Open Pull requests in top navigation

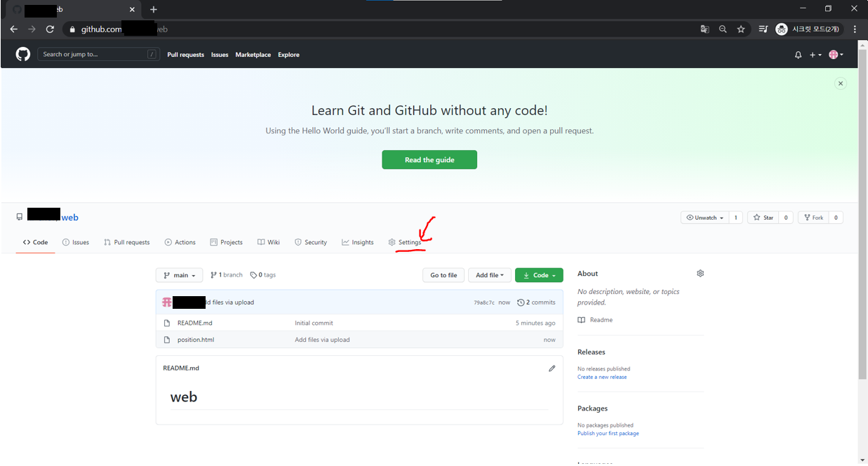185,55
